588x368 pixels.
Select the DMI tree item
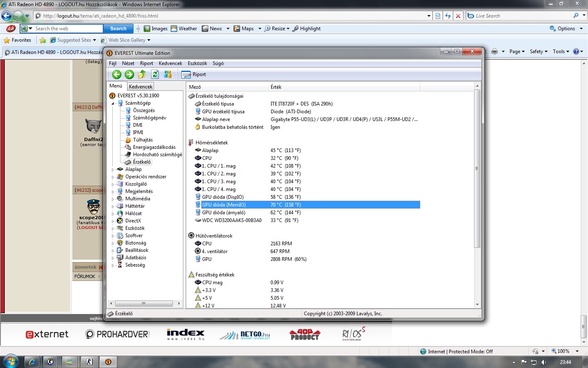(138, 125)
